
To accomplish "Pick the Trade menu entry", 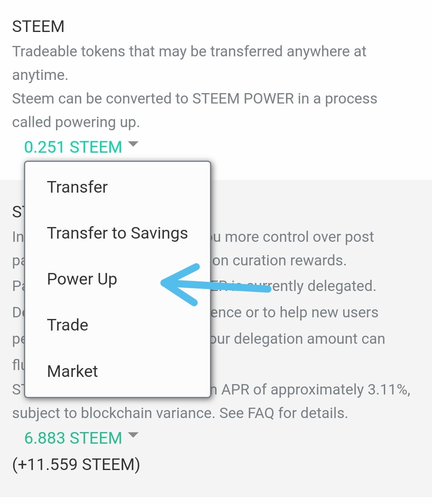I will pos(68,325).
